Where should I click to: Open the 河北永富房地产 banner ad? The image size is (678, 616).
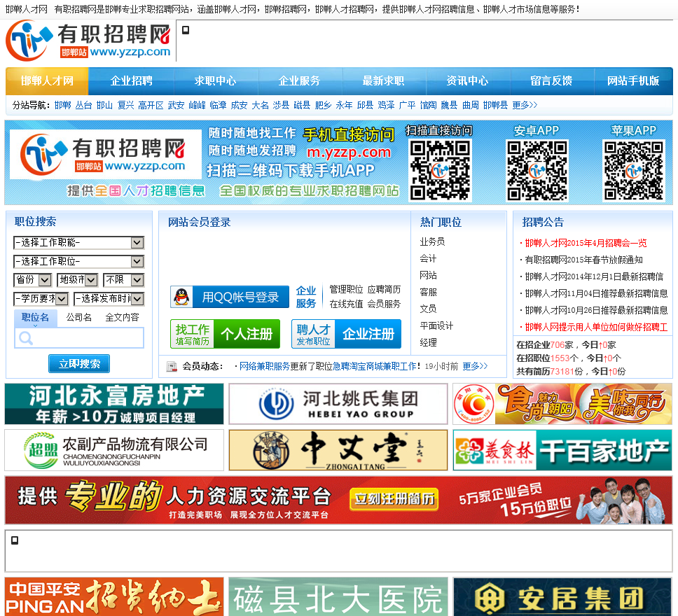[114, 404]
